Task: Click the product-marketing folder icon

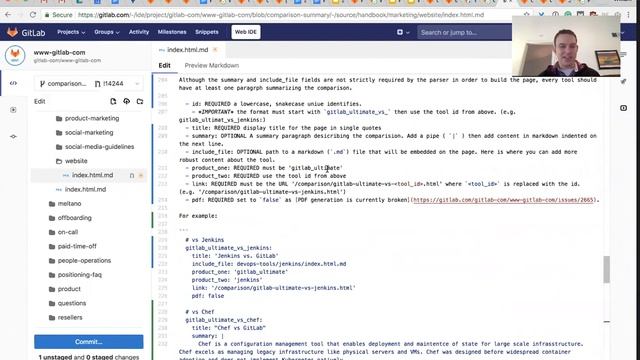Action: click(59, 118)
